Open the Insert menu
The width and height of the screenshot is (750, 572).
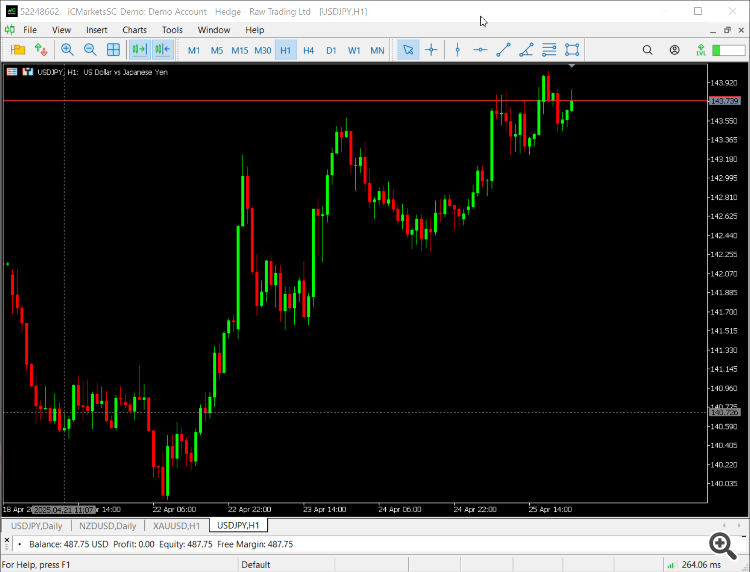pos(97,30)
